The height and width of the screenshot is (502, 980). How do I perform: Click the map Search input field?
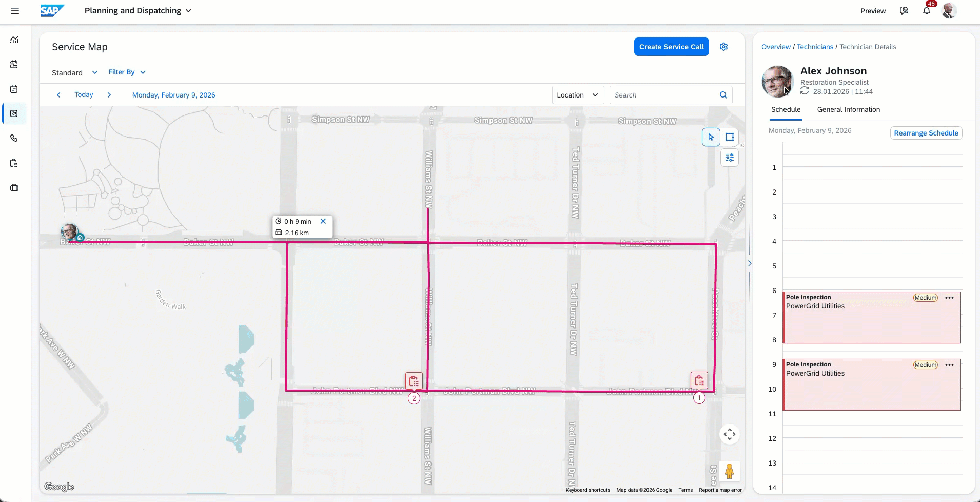click(x=665, y=95)
